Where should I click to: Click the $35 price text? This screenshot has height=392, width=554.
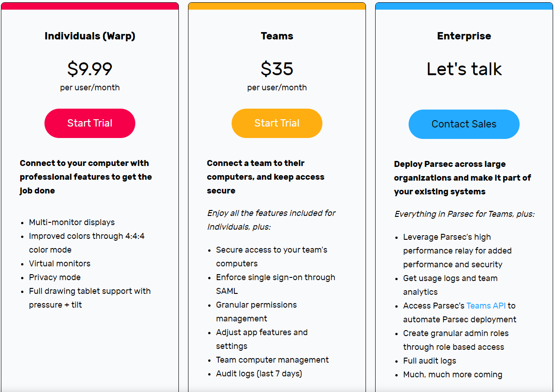coord(277,69)
